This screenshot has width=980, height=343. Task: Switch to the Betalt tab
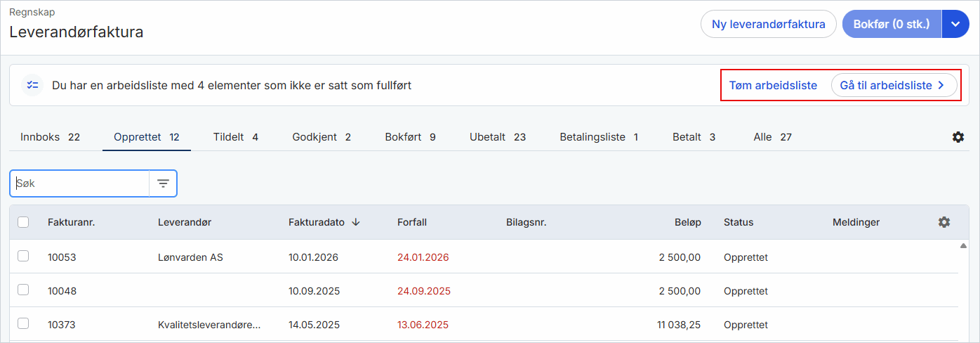pyautogui.click(x=694, y=137)
